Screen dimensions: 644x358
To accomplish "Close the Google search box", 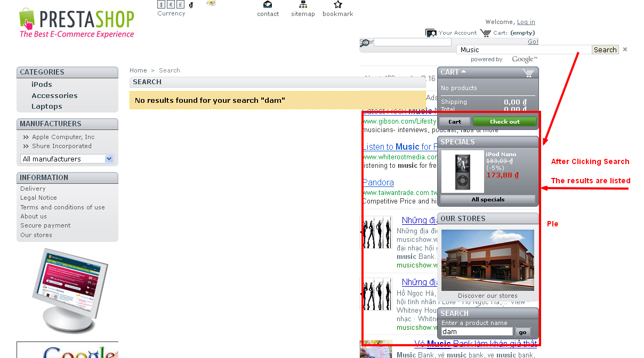I will coord(625,50).
